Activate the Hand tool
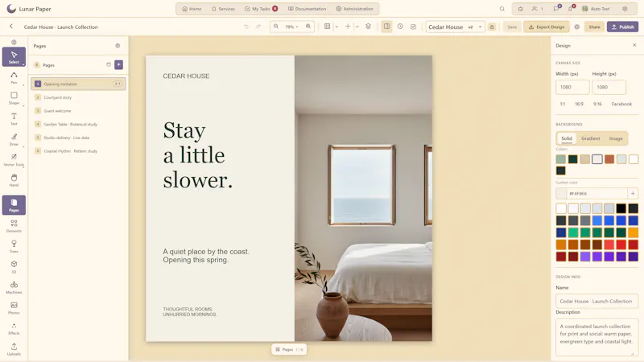Viewport: 644px width, 362px height. click(x=14, y=180)
